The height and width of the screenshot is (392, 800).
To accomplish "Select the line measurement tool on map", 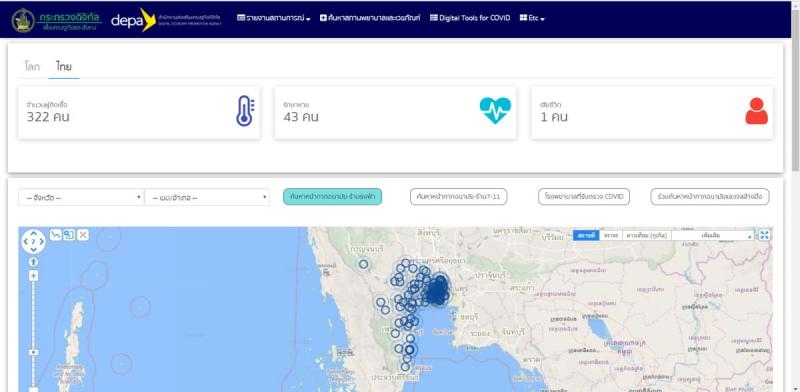I will pos(56,235).
